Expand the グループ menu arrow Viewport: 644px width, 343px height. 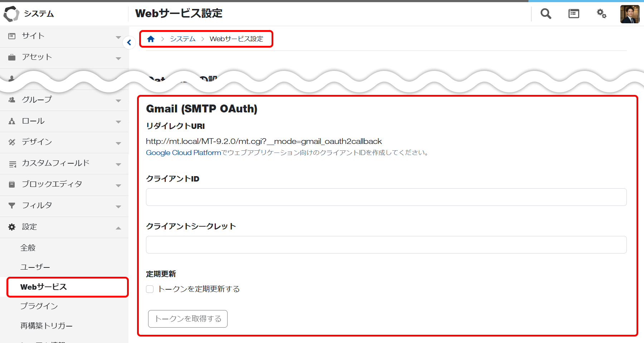tap(118, 101)
